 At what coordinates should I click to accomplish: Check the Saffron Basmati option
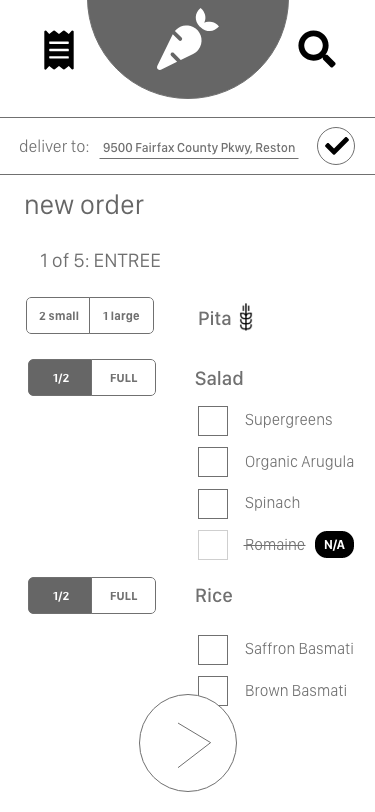point(213,650)
